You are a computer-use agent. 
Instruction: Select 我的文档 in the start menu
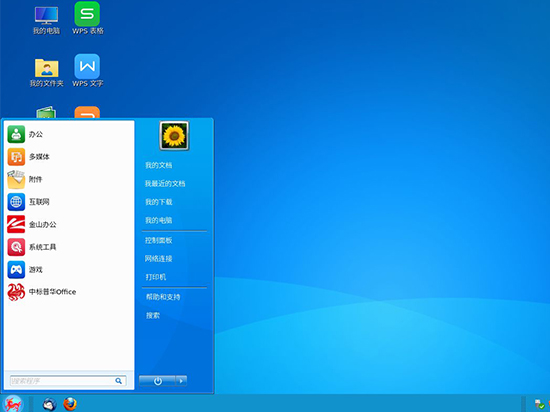159,165
